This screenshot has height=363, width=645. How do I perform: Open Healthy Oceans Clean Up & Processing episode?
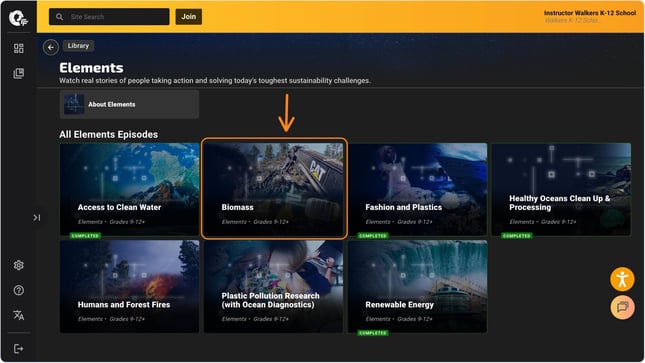pos(561,189)
